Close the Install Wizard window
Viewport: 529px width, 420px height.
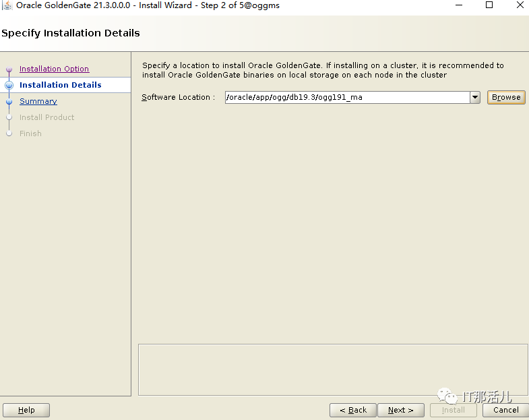tap(520, 5)
